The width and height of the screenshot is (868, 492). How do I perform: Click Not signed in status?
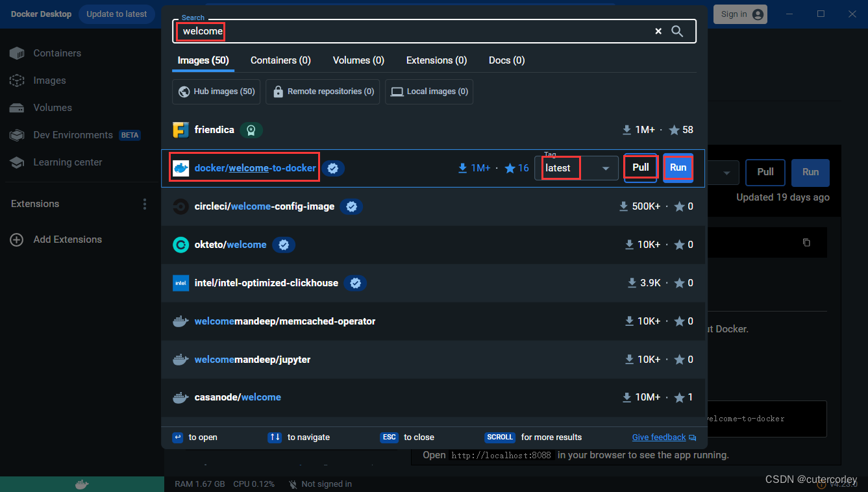[319, 484]
